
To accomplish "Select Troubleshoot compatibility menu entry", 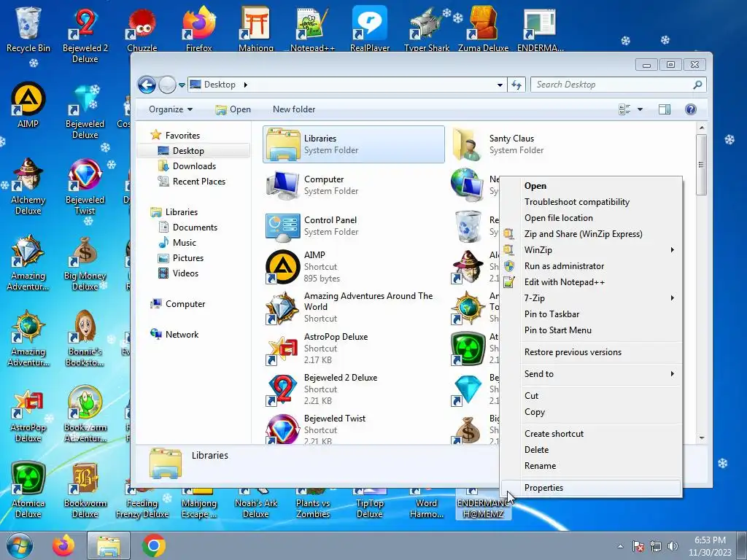I will (591, 202).
